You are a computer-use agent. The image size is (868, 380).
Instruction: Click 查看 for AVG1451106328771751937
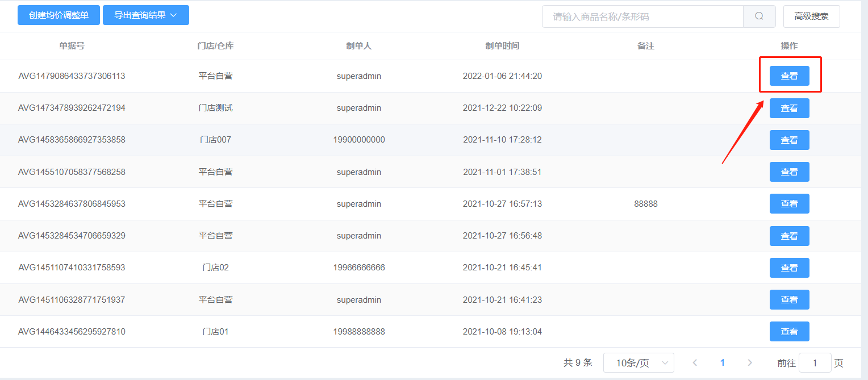click(789, 299)
